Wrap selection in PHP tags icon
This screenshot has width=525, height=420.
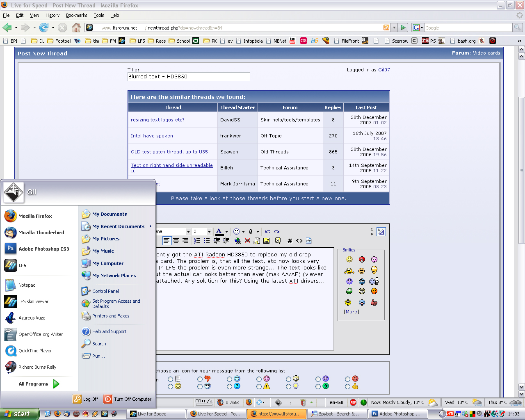click(x=309, y=241)
